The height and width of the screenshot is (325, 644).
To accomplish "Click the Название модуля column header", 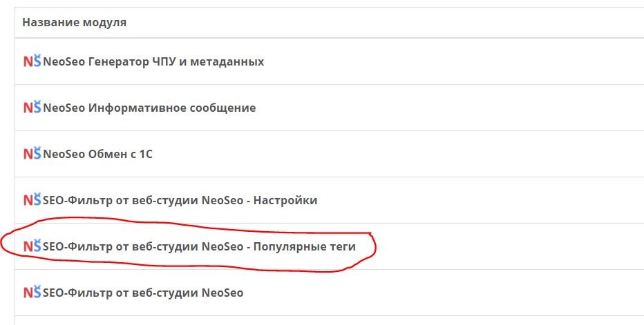I will point(75,22).
